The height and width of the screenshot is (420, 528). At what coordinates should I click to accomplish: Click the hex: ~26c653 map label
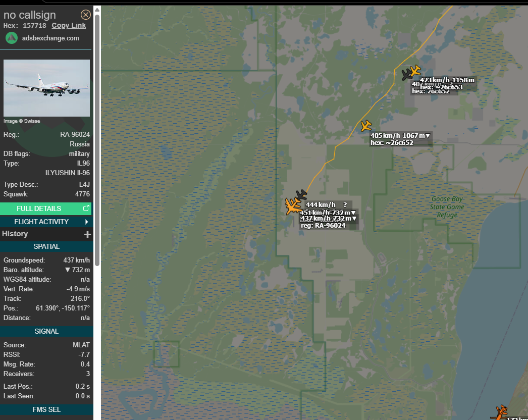pos(441,87)
